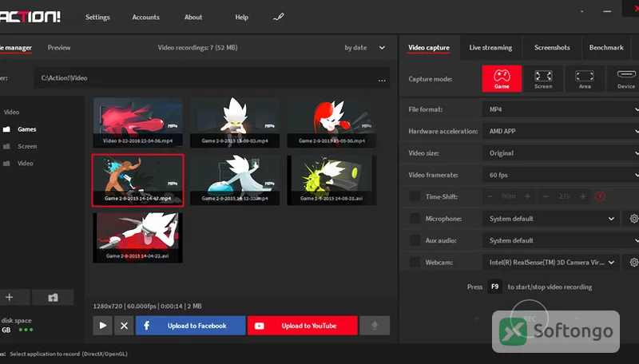This screenshot has height=364, width=639.
Task: Increase Time-Shift seconds with plus
Action: point(583,196)
